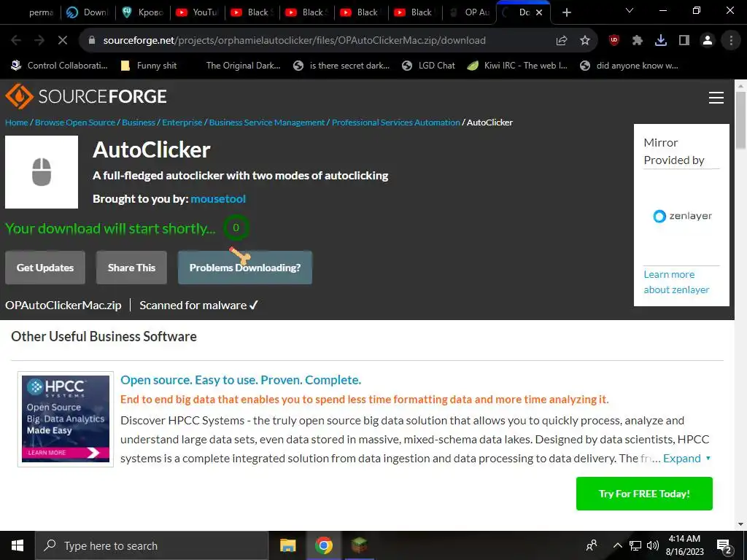
Task: Click 'Business Service Management' breadcrumb
Action: (267, 122)
